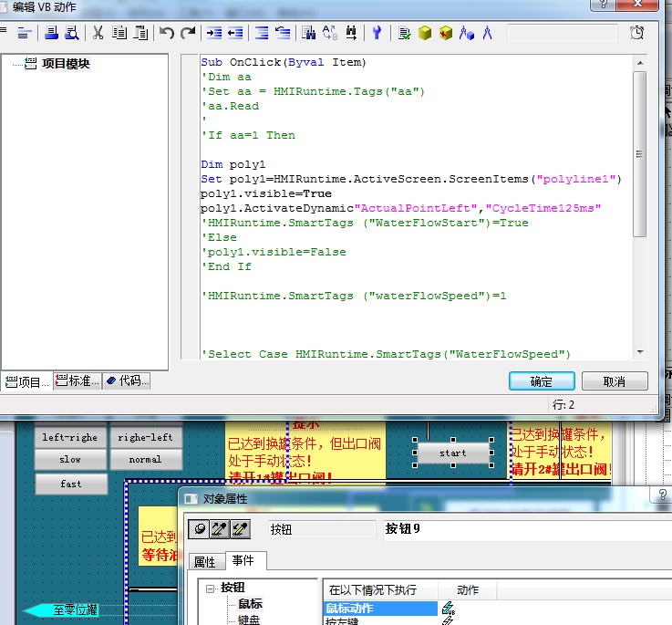Increase indent with the indent-right icon

tap(214, 33)
